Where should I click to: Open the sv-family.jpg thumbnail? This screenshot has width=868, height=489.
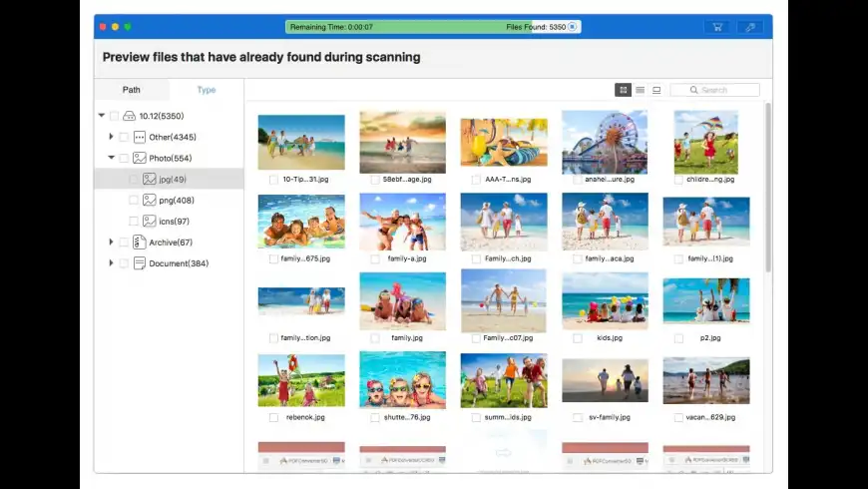pyautogui.click(x=605, y=380)
